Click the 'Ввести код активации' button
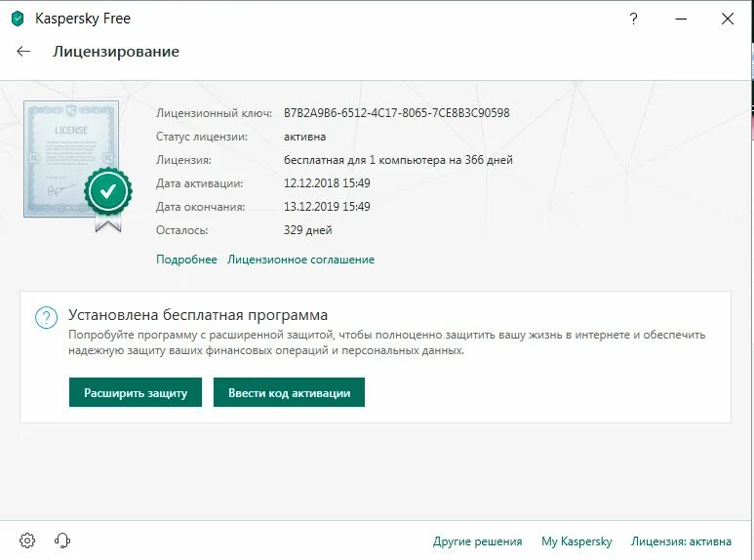Image resolution: width=754 pixels, height=560 pixels. pyautogui.click(x=289, y=392)
